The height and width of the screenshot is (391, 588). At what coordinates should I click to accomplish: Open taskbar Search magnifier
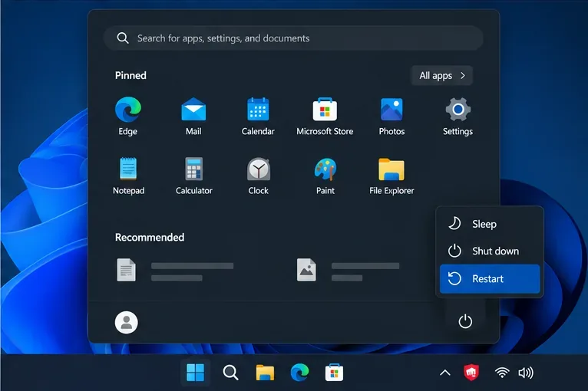point(230,373)
